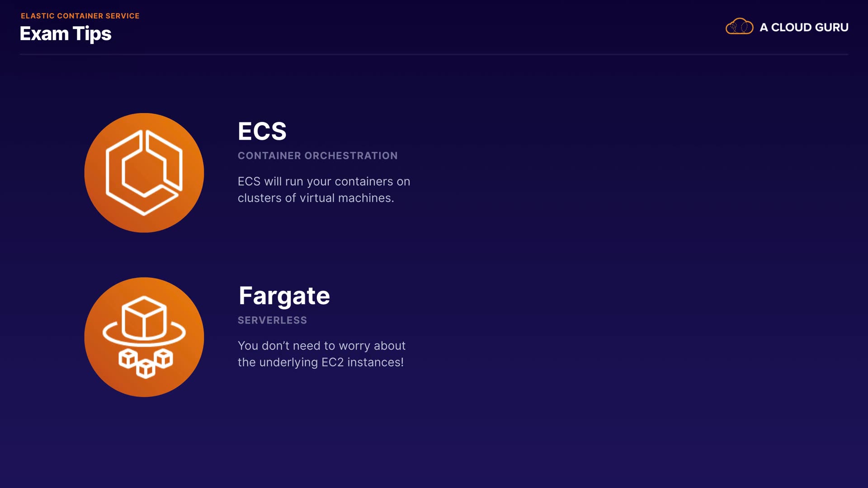This screenshot has height=488, width=868.
Task: Click the lowest small cube in Fargate icon
Action: click(146, 369)
